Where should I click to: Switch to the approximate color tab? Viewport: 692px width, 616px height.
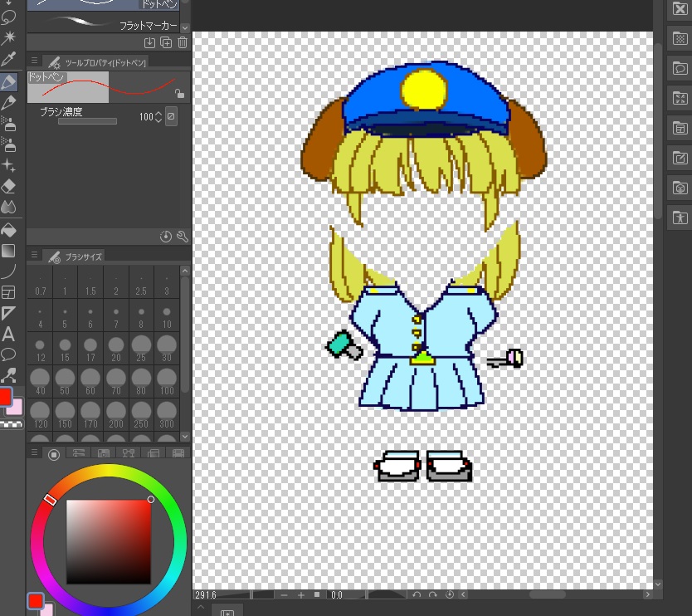(x=154, y=453)
